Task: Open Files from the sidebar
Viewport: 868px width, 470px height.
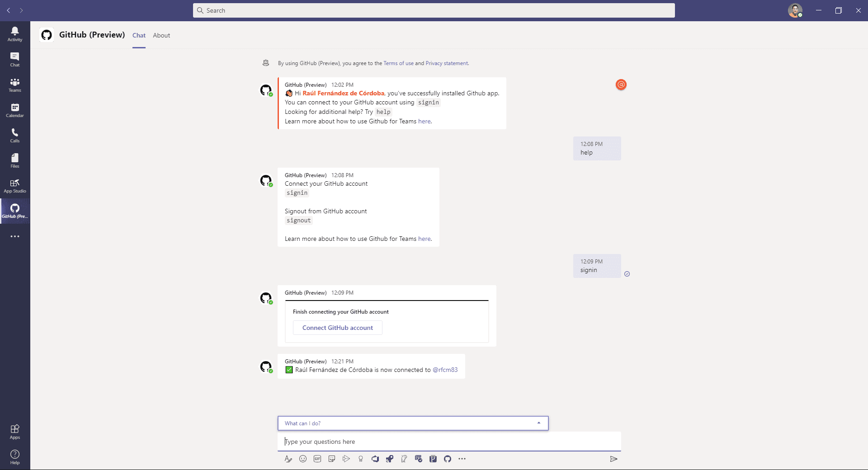Action: 15,160
